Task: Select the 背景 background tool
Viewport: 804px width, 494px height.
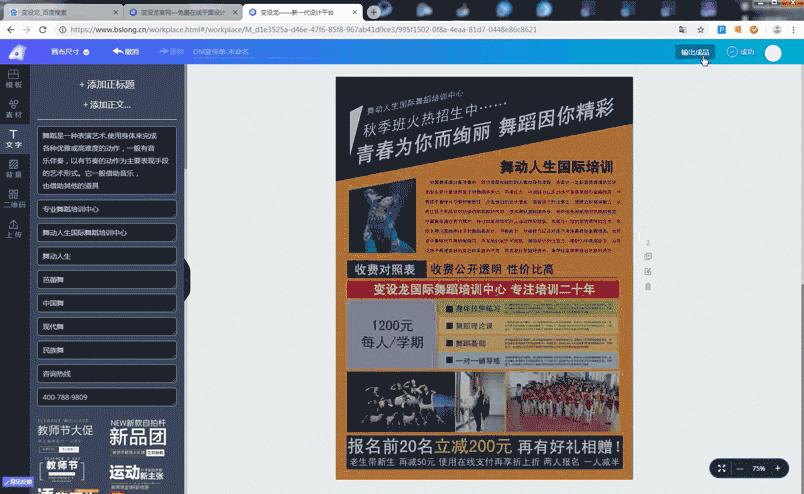Action: click(13, 167)
